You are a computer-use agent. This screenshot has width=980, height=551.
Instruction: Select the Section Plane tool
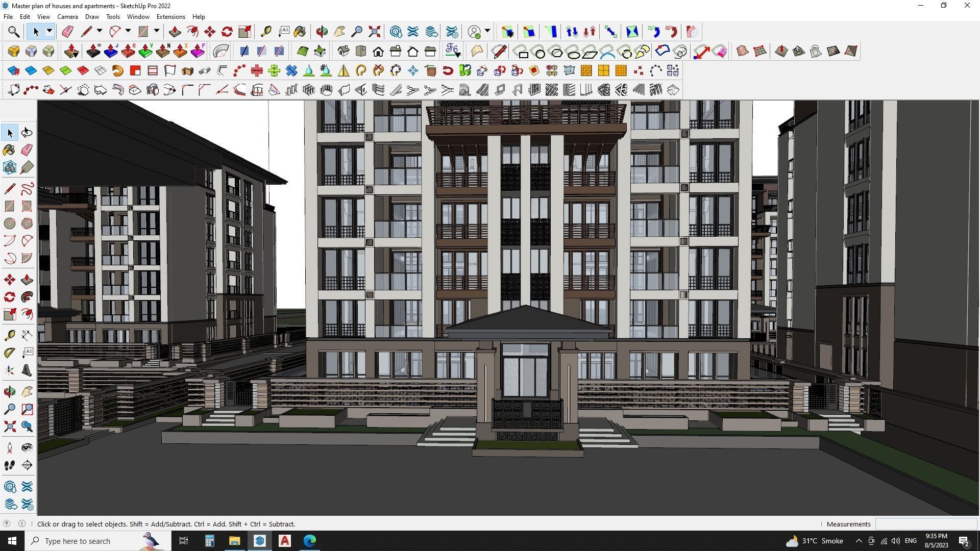(27, 465)
